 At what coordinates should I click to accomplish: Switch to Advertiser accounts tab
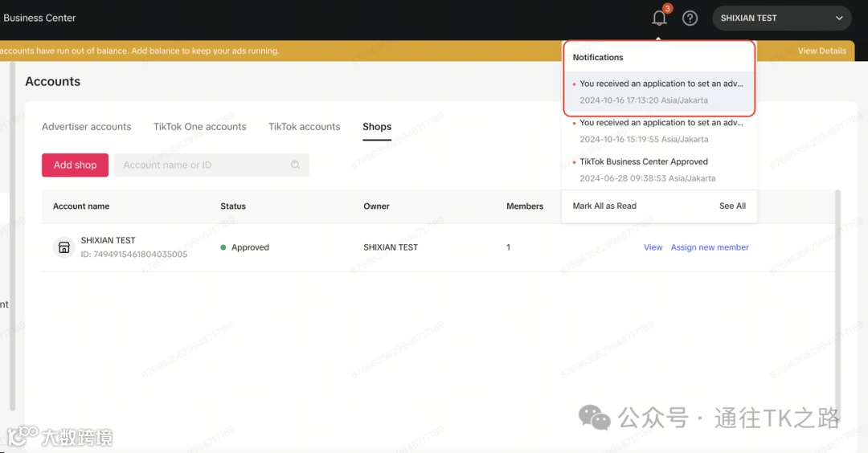(x=86, y=127)
